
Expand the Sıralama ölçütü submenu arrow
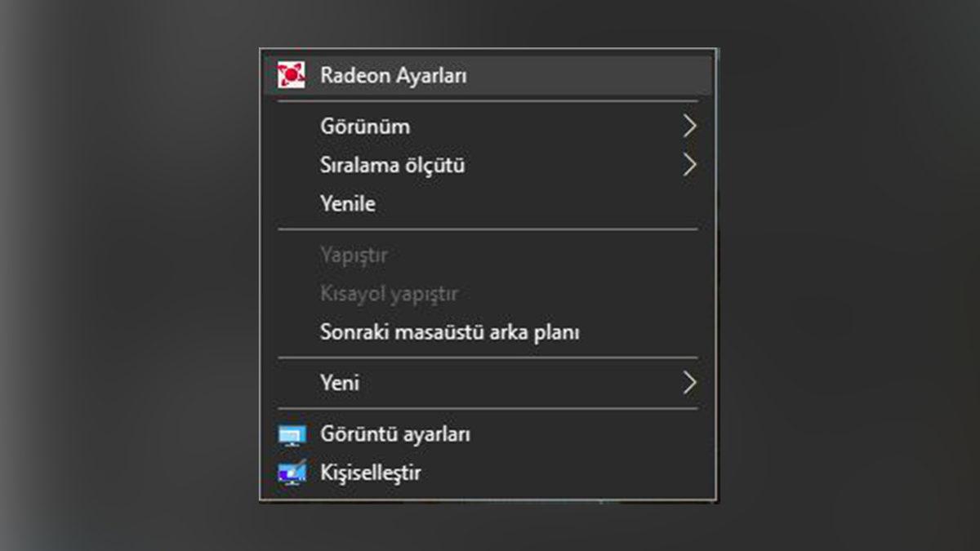pos(691,164)
